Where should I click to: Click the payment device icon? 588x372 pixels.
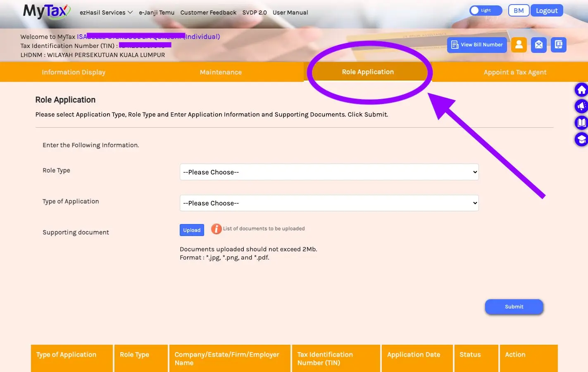(559, 45)
